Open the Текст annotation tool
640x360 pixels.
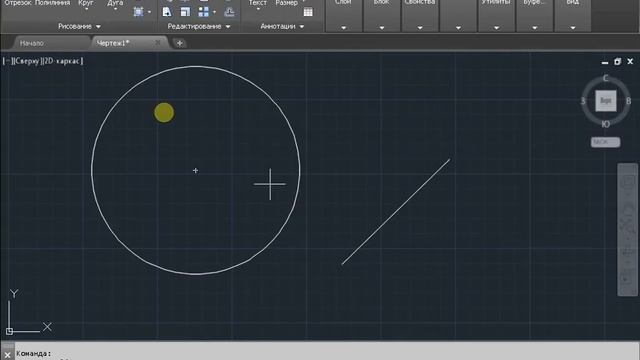[258, 4]
